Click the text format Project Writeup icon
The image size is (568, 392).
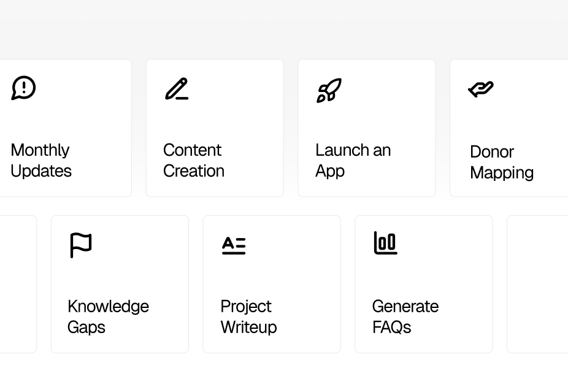pos(234,245)
